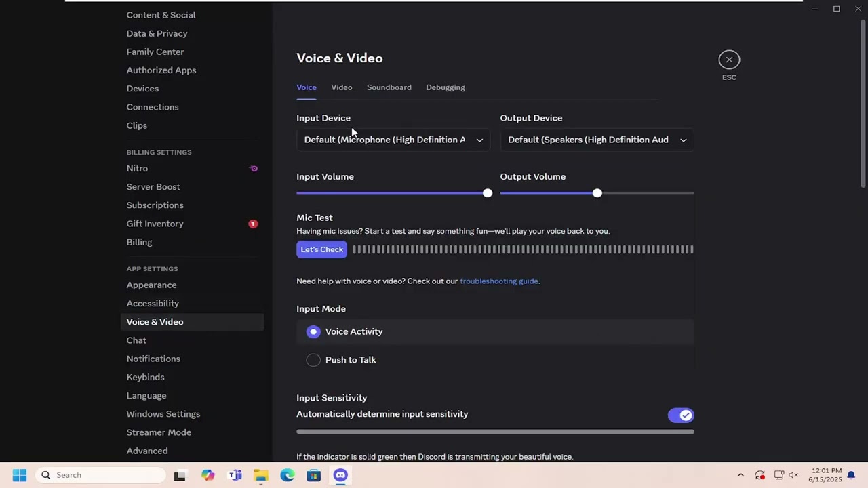Open Task View from the taskbar

(x=180, y=475)
